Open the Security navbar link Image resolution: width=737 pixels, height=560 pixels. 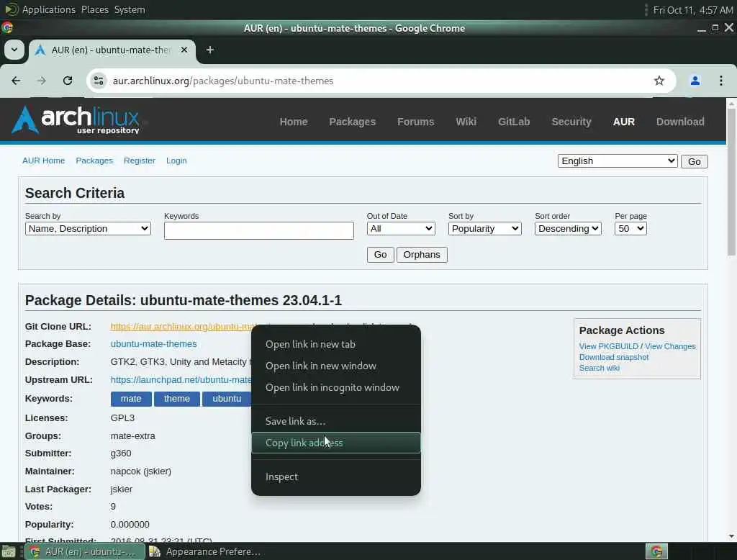pos(571,122)
